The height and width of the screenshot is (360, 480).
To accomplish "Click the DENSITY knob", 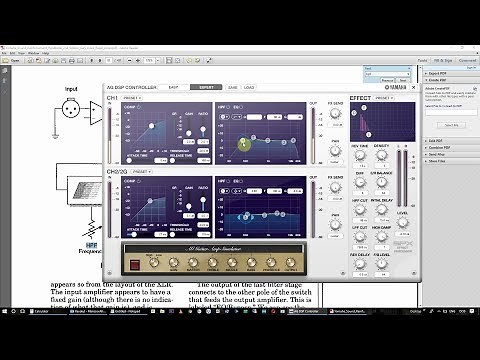I will (x=381, y=155).
